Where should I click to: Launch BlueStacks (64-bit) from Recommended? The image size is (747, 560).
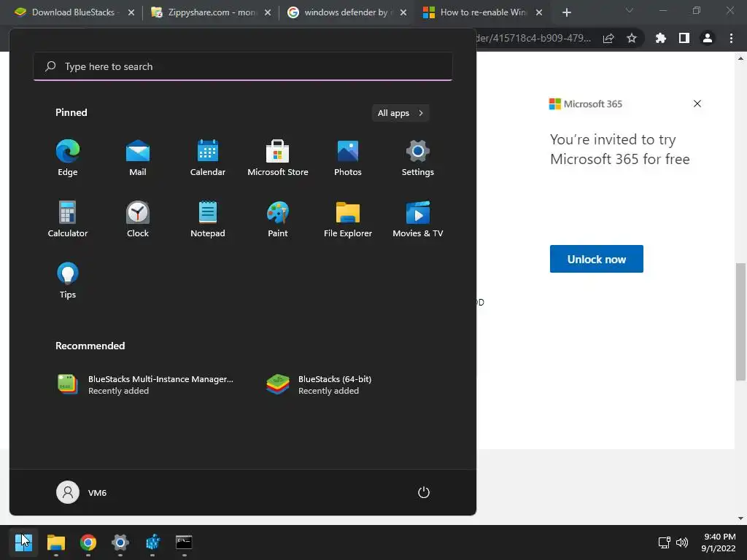click(x=319, y=385)
